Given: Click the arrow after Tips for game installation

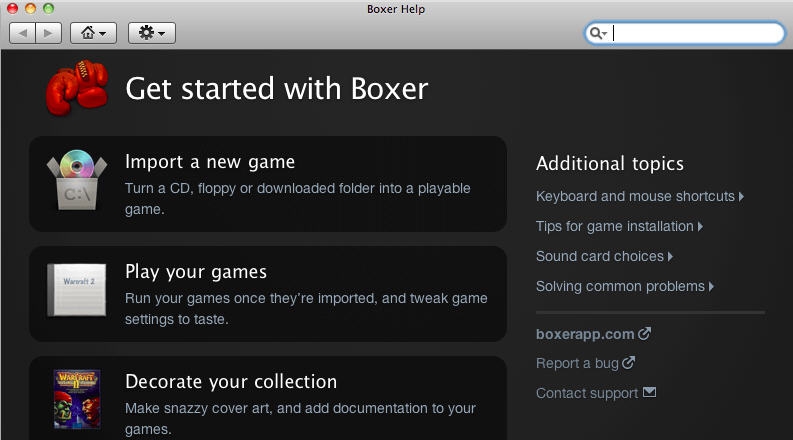Looking at the screenshot, I should (700, 227).
